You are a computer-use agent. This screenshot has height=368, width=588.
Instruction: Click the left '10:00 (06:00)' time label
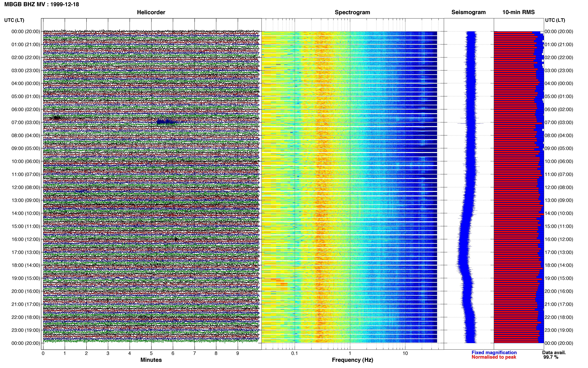[x=26, y=161]
